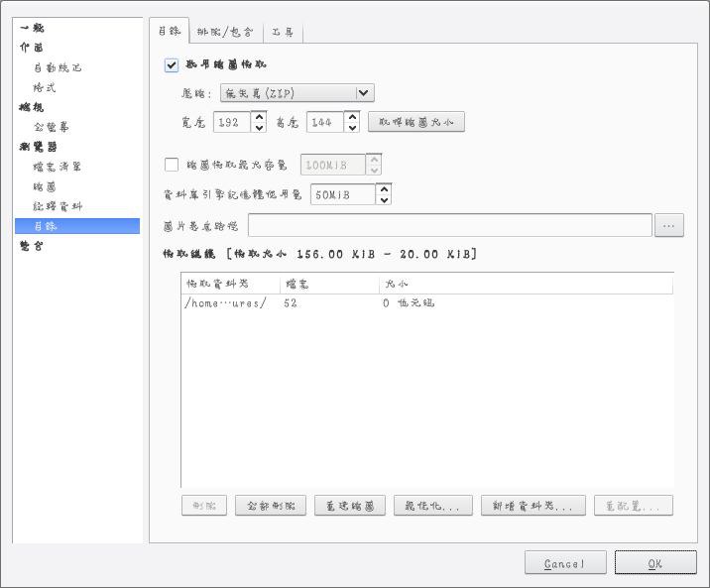The image size is (710, 588).
Task: Switch to the 排除/包含 tab
Action: (x=225, y=32)
